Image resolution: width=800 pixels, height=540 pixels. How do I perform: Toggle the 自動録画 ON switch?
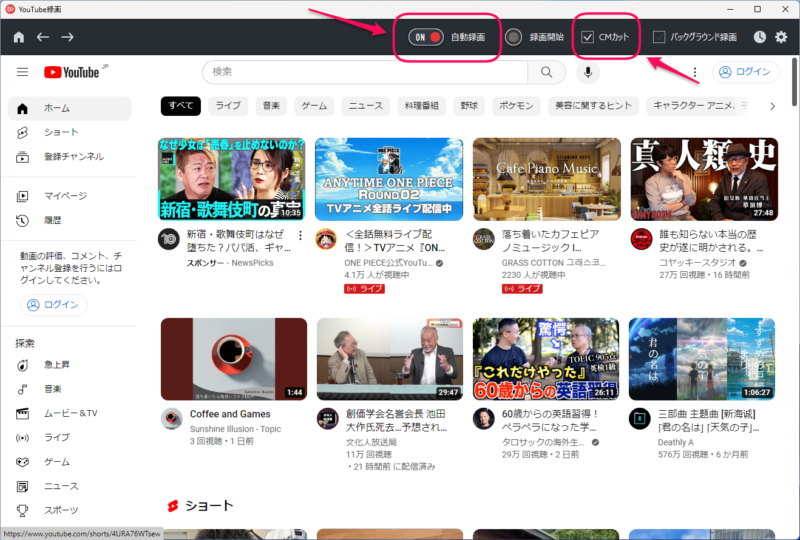pyautogui.click(x=426, y=37)
